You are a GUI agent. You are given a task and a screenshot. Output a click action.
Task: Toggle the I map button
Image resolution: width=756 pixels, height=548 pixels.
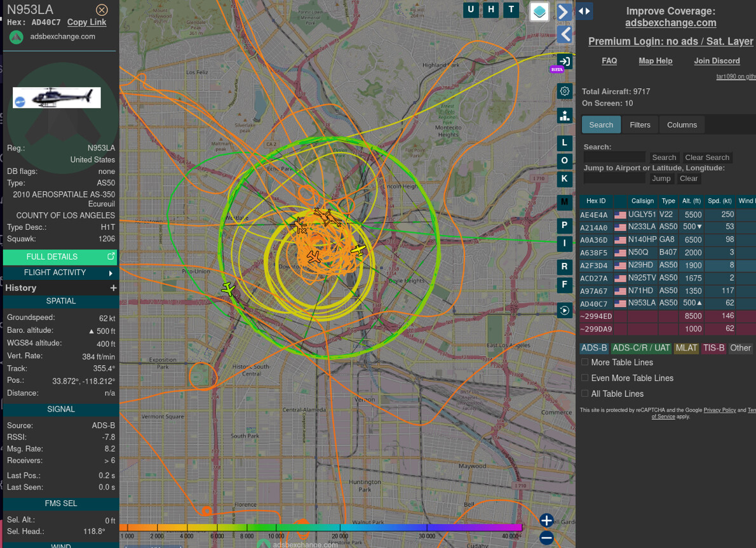565,243
